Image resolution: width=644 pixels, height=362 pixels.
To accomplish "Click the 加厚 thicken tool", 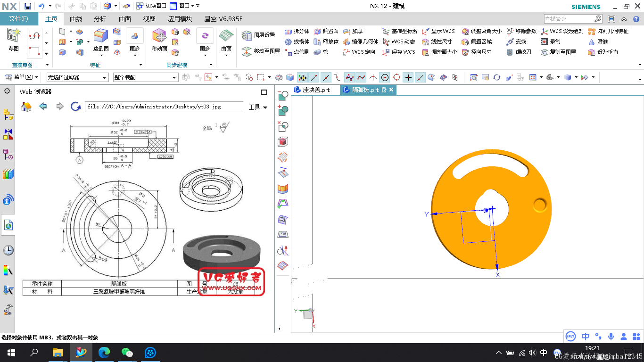I will pyautogui.click(x=353, y=31).
